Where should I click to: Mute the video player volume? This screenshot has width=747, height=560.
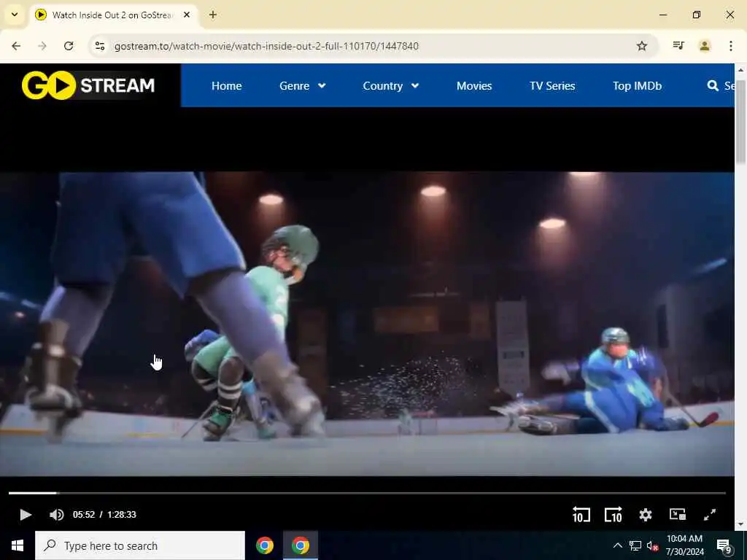pos(57,514)
